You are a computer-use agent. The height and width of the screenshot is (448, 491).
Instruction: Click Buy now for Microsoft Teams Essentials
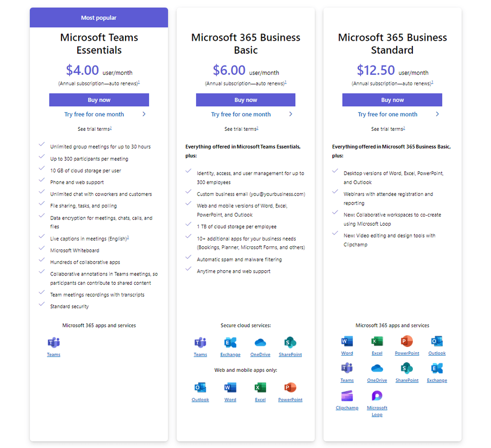coord(99,100)
